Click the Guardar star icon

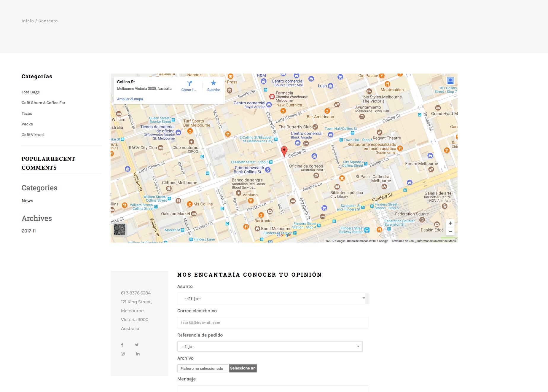tap(214, 83)
